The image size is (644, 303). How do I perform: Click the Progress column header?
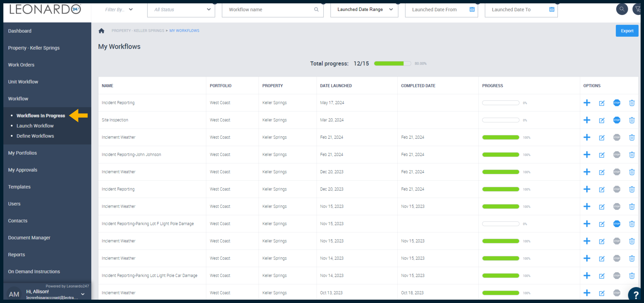coord(492,86)
